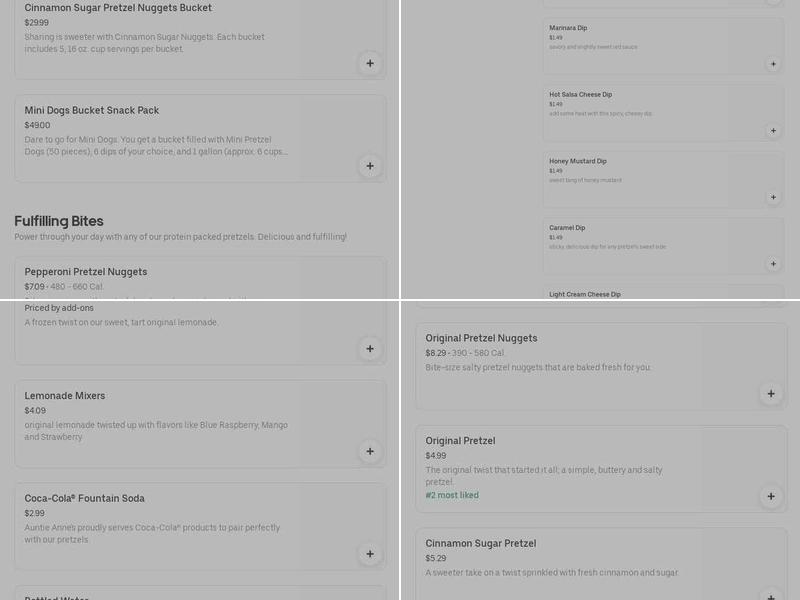The height and width of the screenshot is (600, 800).
Task: Select the Bottled Water item card
Action: point(200,594)
